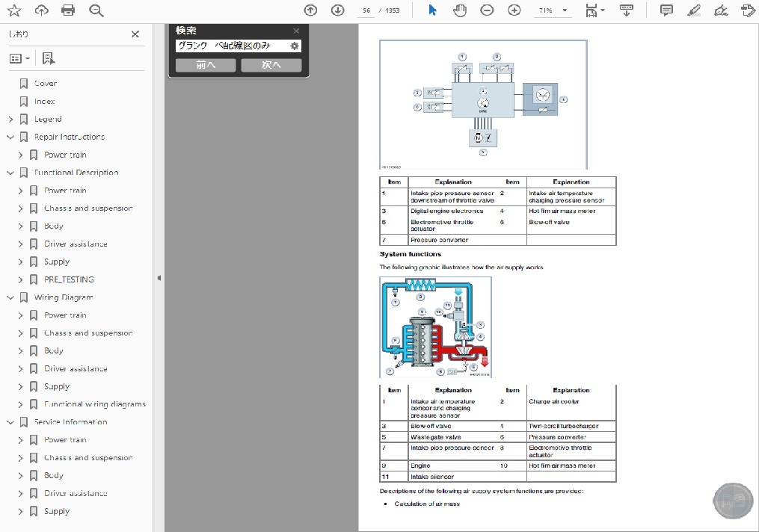Print the document using the printer icon
This screenshot has width=759, height=532.
point(68,10)
